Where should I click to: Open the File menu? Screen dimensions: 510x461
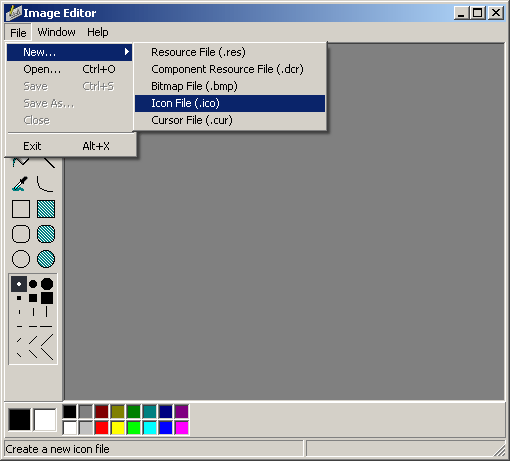pyautogui.click(x=18, y=33)
